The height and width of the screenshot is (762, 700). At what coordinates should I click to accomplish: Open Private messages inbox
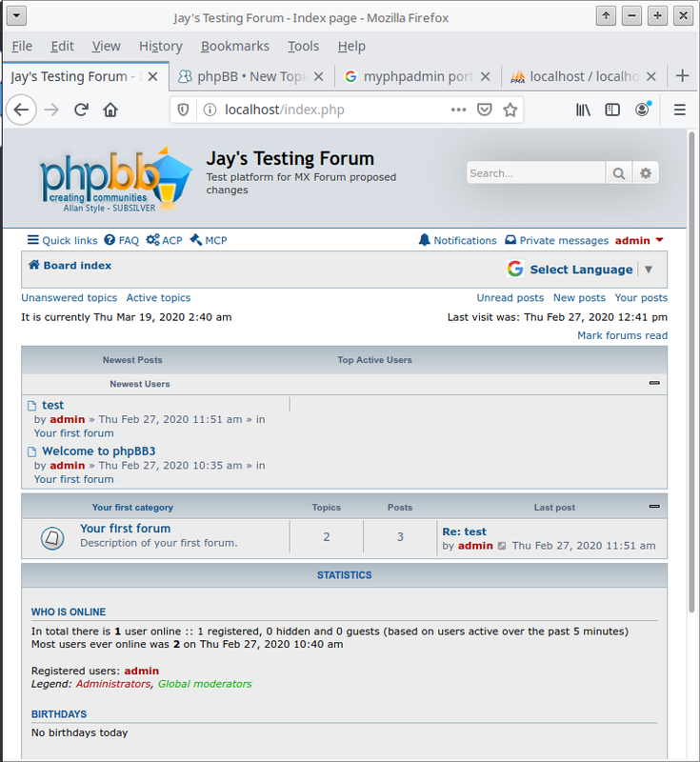557,240
